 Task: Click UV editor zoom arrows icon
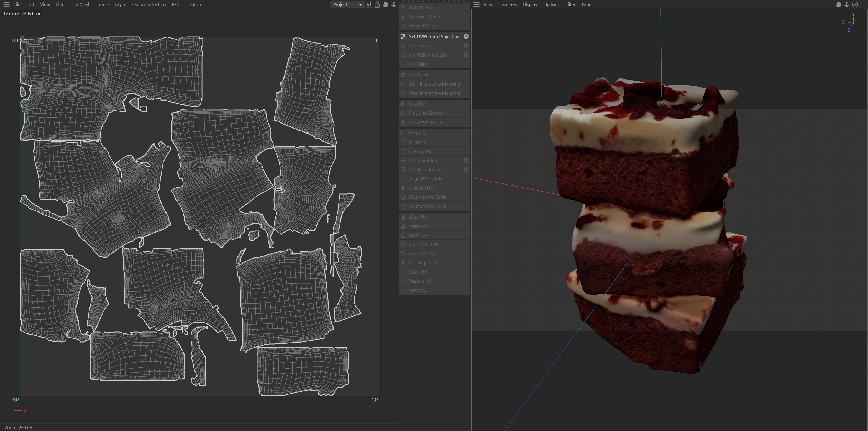click(394, 4)
